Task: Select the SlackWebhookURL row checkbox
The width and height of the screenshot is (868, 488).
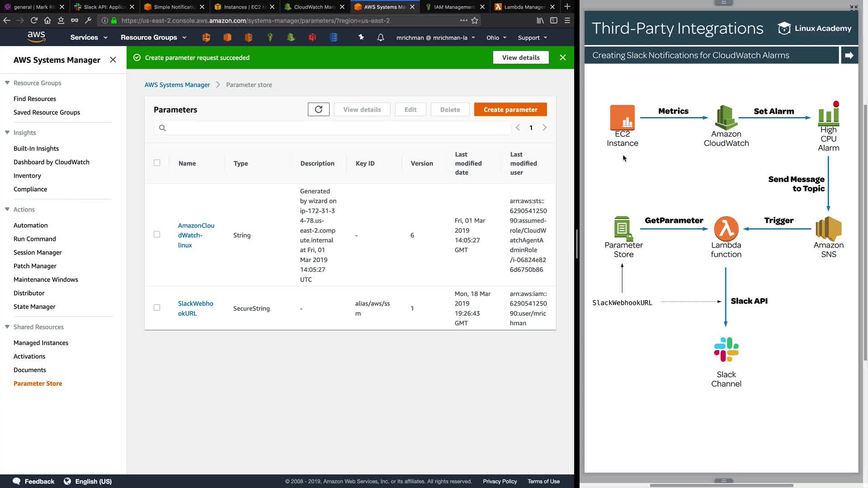Action: [157, 308]
